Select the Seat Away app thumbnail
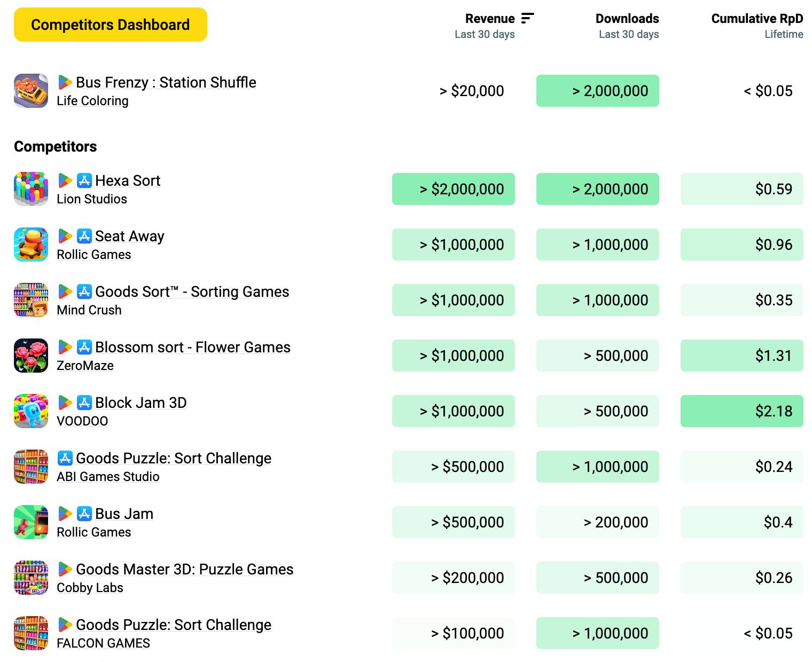Viewport: 812px width, 662px height. pos(31,245)
